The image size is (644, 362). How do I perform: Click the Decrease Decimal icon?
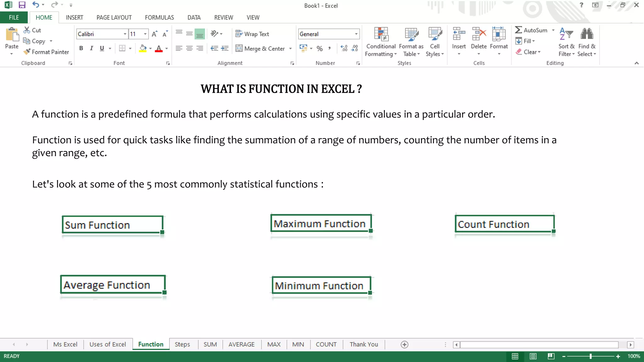(x=355, y=48)
